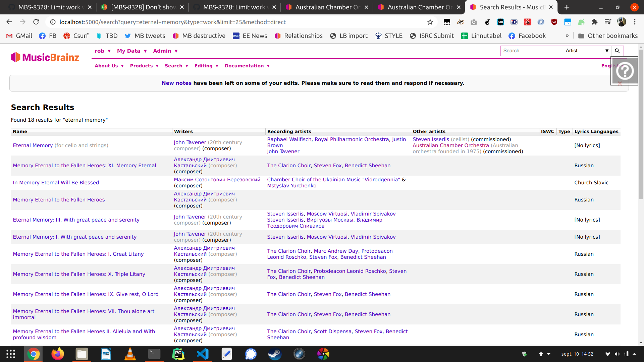Image resolution: width=644 pixels, height=362 pixels.
Task: Open the My Data menu
Action: (132, 51)
